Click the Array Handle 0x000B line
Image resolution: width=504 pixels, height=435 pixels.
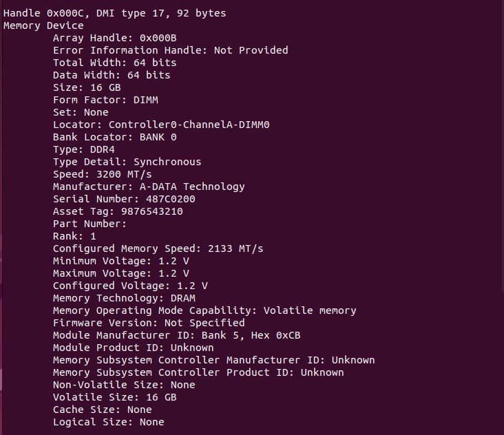109,38
